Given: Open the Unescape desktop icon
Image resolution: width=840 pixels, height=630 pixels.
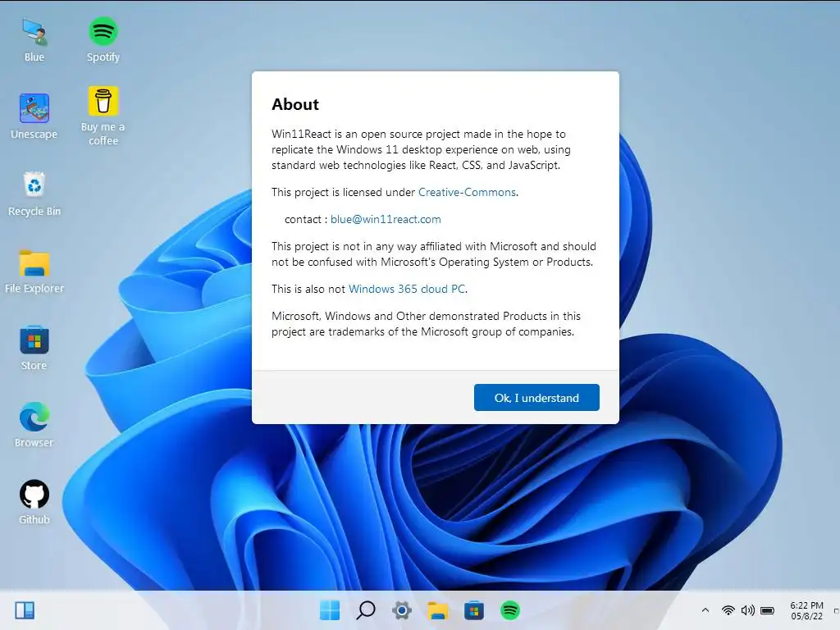Looking at the screenshot, I should pyautogui.click(x=34, y=116).
